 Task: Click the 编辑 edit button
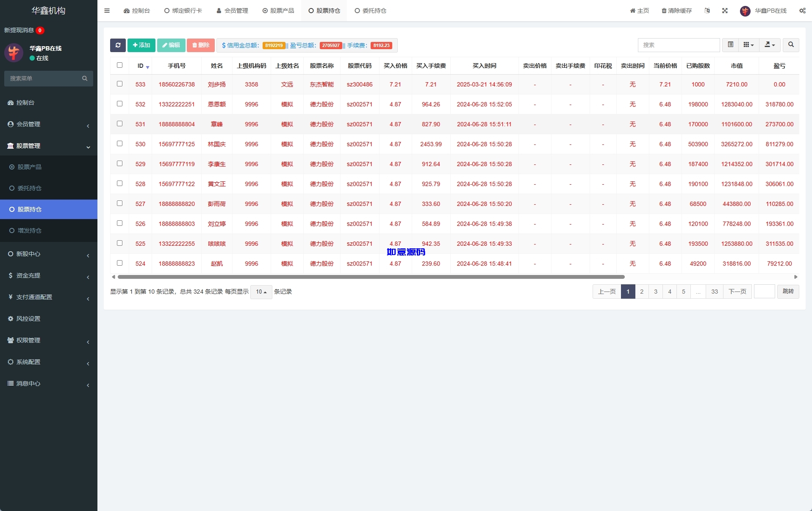click(x=171, y=45)
